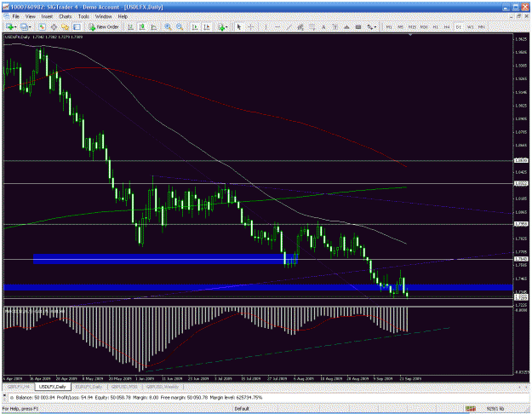Select the Text 'A' tool
532x414 pixels.
pyautogui.click(x=323, y=26)
